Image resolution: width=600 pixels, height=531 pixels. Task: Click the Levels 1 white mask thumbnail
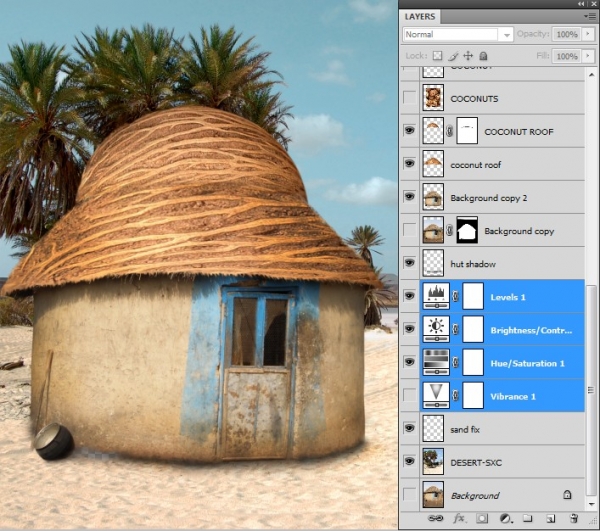[473, 296]
